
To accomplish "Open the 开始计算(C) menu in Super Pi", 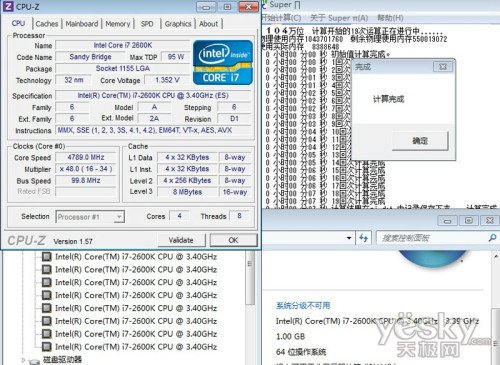I will click(282, 18).
